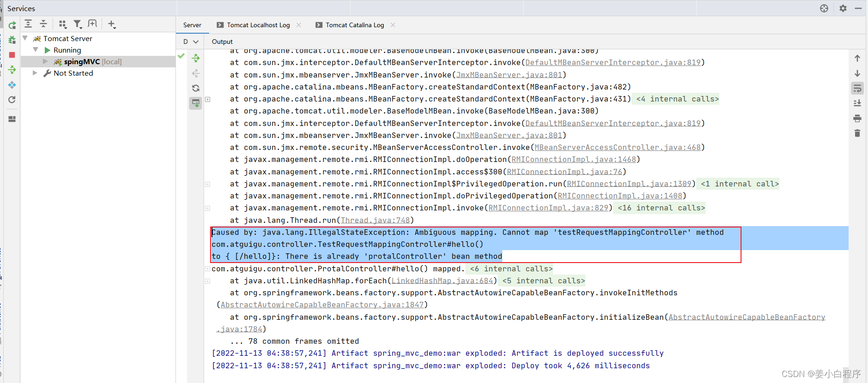Stop the running server with the red square
This screenshot has height=383, width=868.
pos(12,55)
